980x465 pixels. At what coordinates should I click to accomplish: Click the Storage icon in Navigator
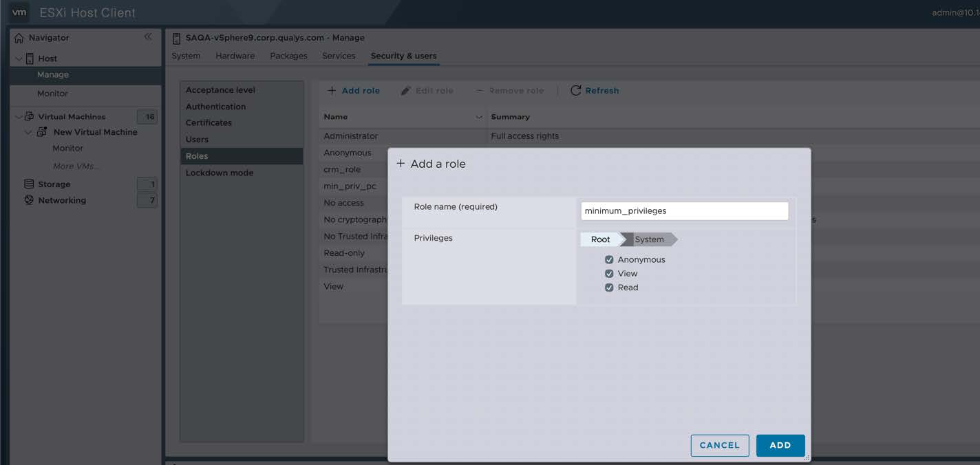(x=29, y=184)
